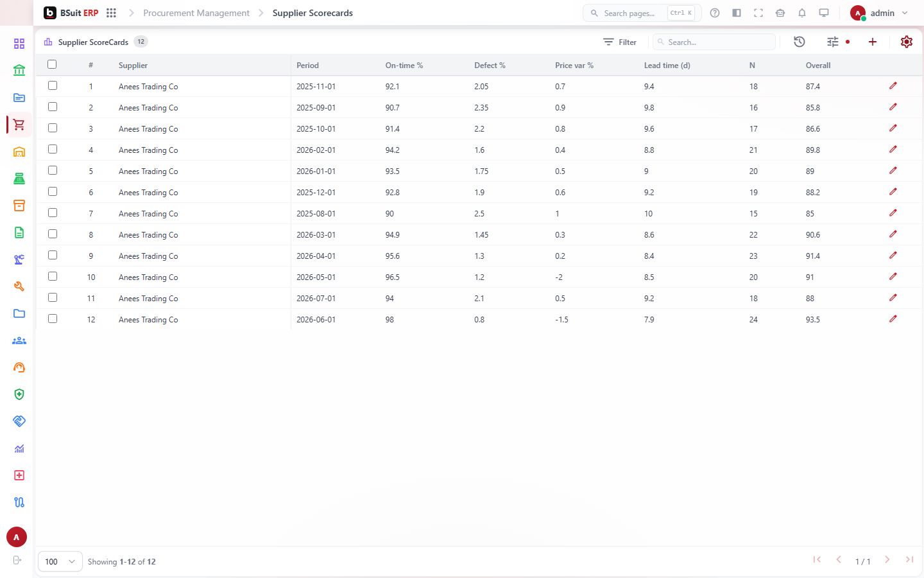924x578 pixels.
Task: Sort by the Period column header
Action: coord(308,66)
